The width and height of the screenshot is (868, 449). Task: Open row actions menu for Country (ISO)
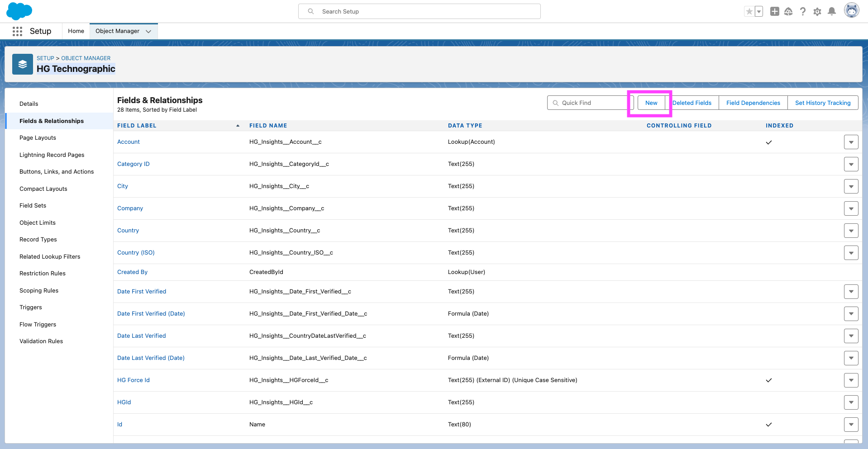[x=851, y=253]
